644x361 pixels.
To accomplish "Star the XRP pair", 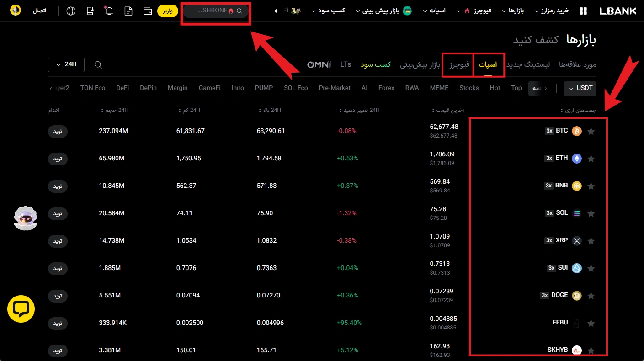I will click(591, 241).
